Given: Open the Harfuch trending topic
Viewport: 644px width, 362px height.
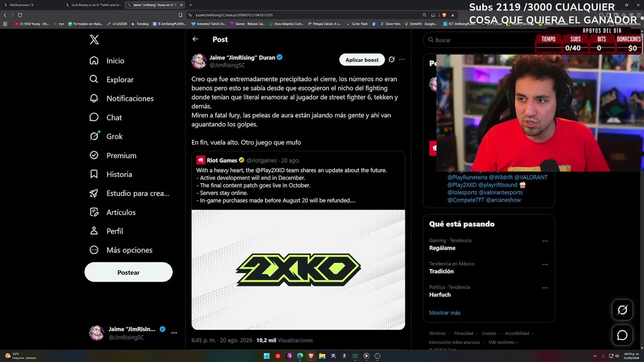Looking at the screenshot, I should (x=440, y=295).
